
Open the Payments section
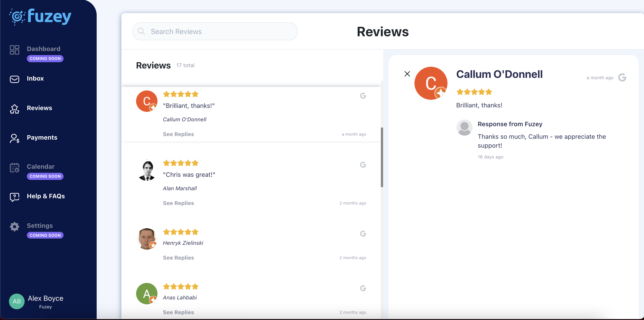[x=42, y=137]
